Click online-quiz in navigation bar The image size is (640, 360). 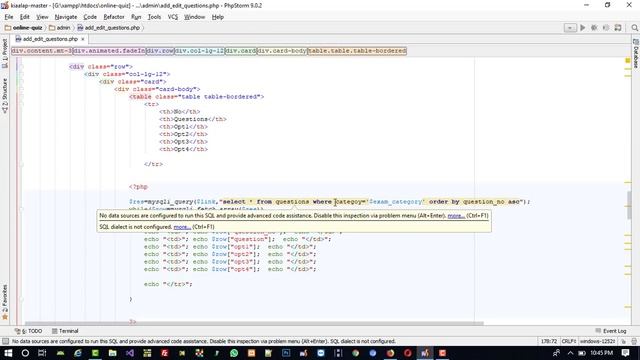(x=24, y=28)
